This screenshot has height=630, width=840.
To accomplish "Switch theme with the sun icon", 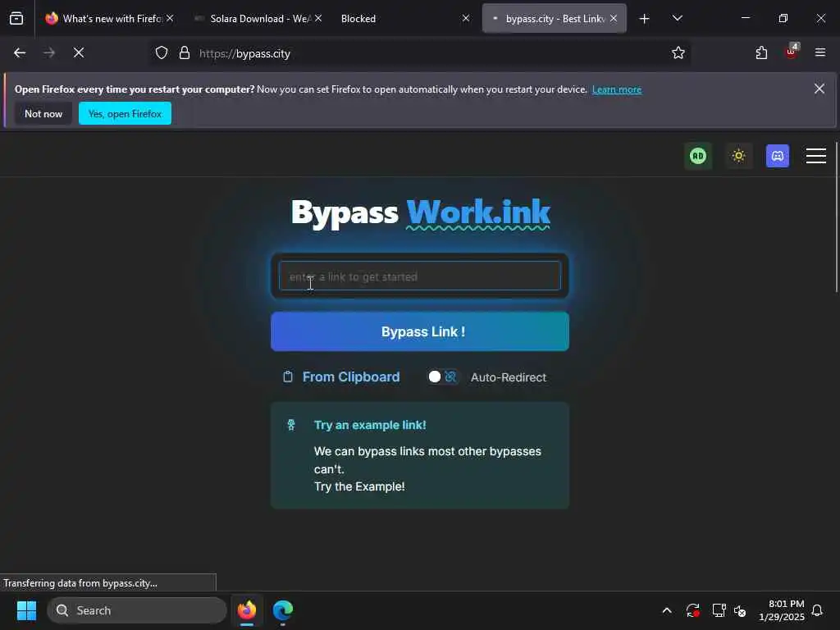I will point(738,156).
